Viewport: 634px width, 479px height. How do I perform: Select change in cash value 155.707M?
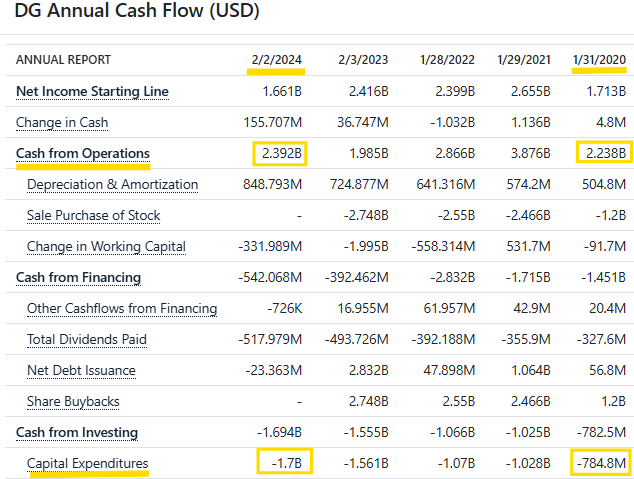tap(273, 122)
